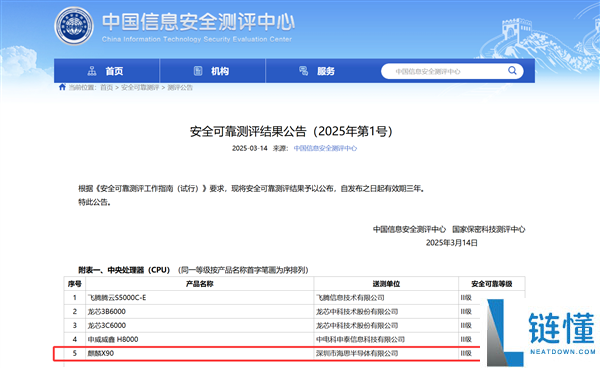Click the paragraph starting with 根据《安全可靠测评工作指南
The height and width of the screenshot is (368, 600).
click(251, 188)
